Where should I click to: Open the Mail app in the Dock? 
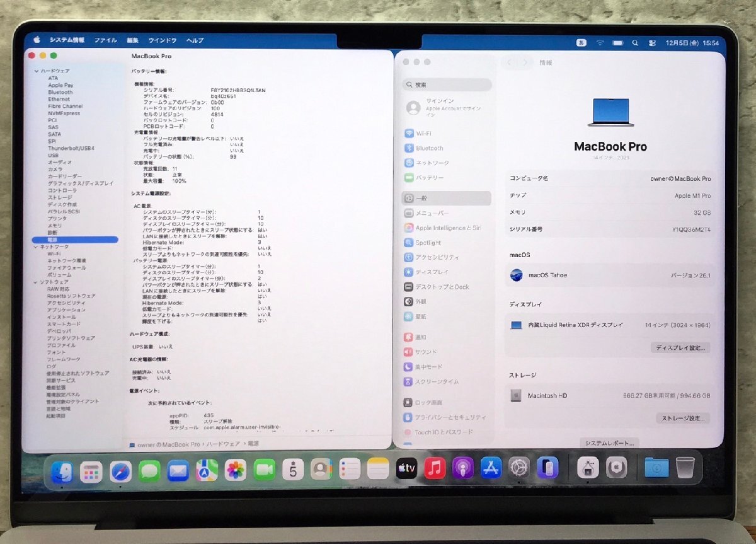point(178,470)
